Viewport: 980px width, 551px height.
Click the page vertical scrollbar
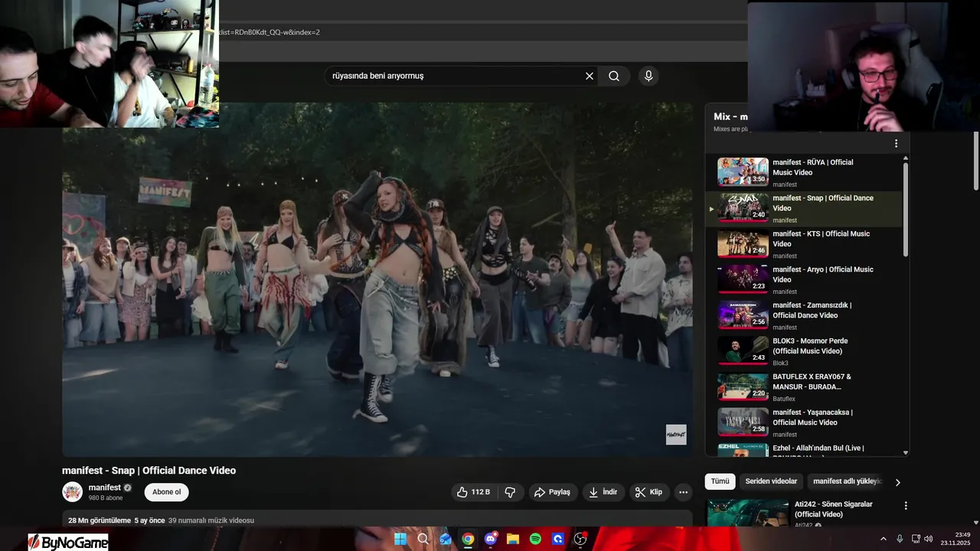[x=976, y=161]
